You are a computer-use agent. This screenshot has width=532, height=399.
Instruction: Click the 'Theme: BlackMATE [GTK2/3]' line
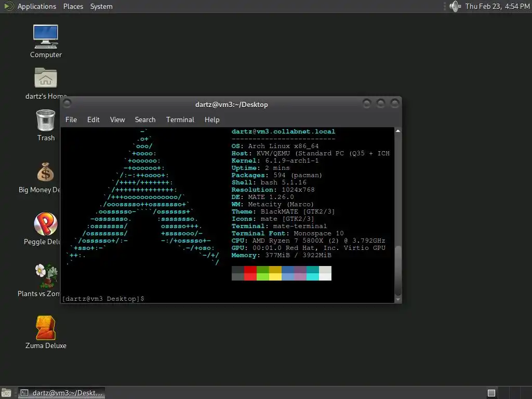point(283,211)
